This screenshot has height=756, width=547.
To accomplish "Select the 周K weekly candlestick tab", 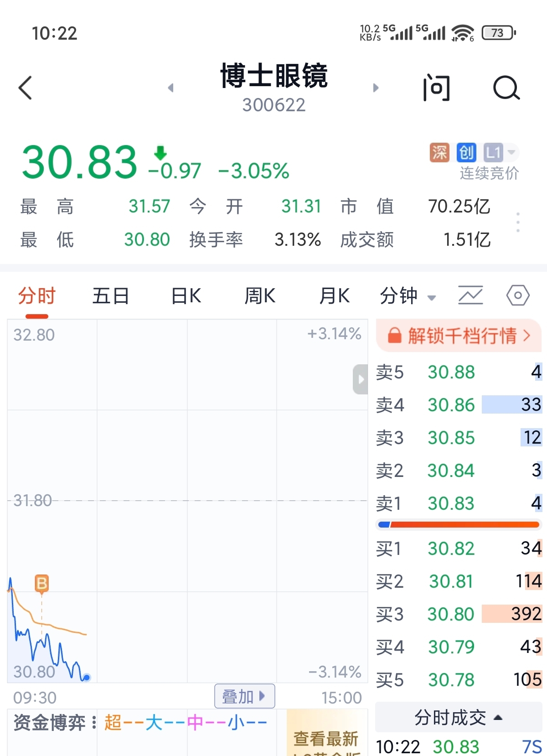I will (260, 296).
